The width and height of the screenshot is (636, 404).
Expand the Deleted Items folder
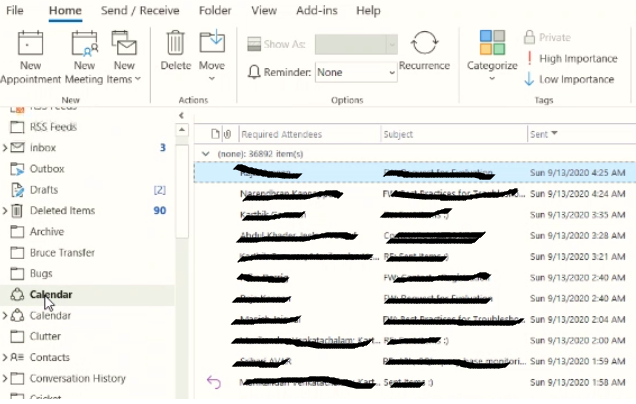pyautogui.click(x=4, y=211)
